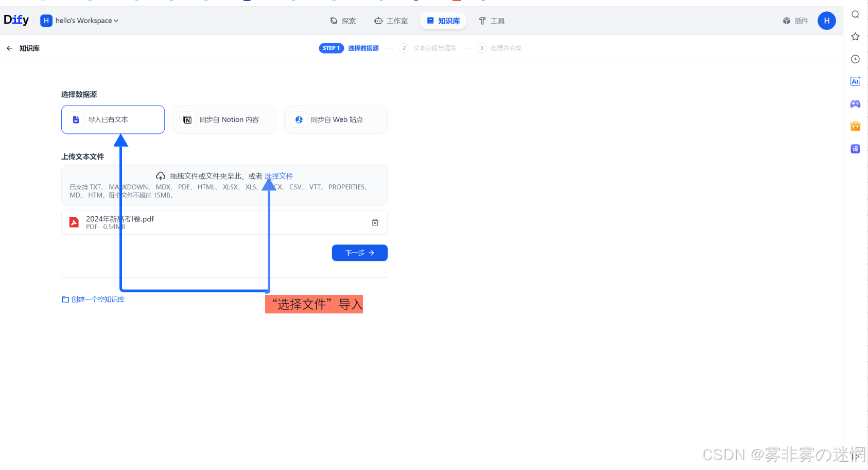Switch to the 知识库 tab
This screenshot has height=470, width=868.
click(443, 21)
